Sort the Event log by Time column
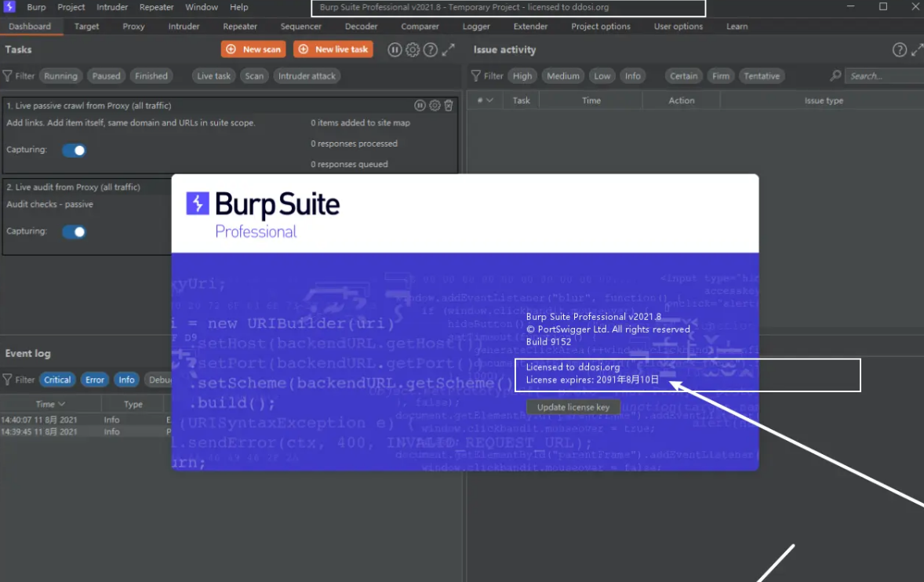924x582 pixels. pos(50,404)
